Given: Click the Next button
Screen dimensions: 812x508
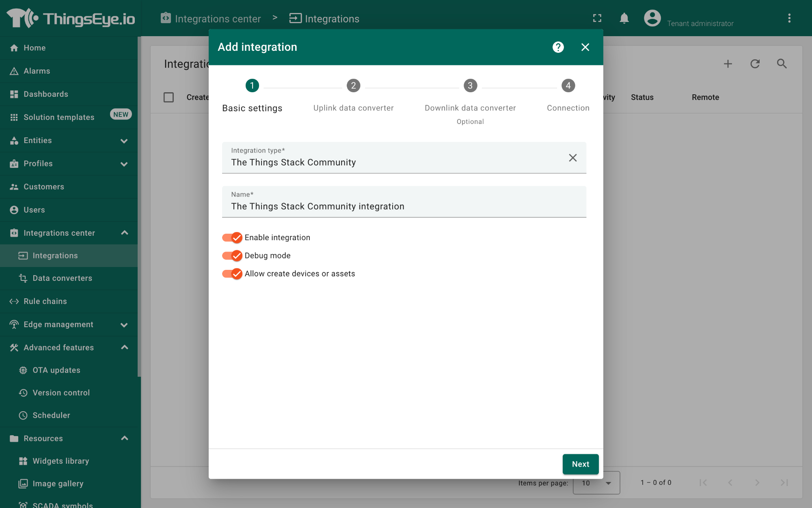Looking at the screenshot, I should (x=581, y=464).
